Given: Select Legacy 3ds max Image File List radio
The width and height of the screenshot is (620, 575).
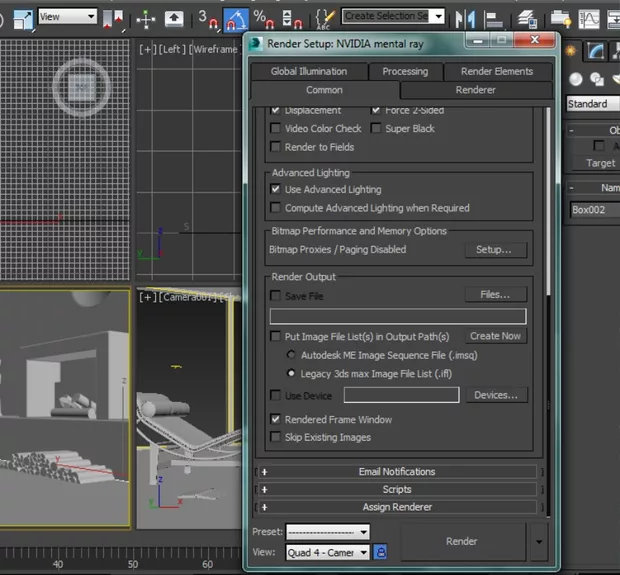Looking at the screenshot, I should [291, 373].
